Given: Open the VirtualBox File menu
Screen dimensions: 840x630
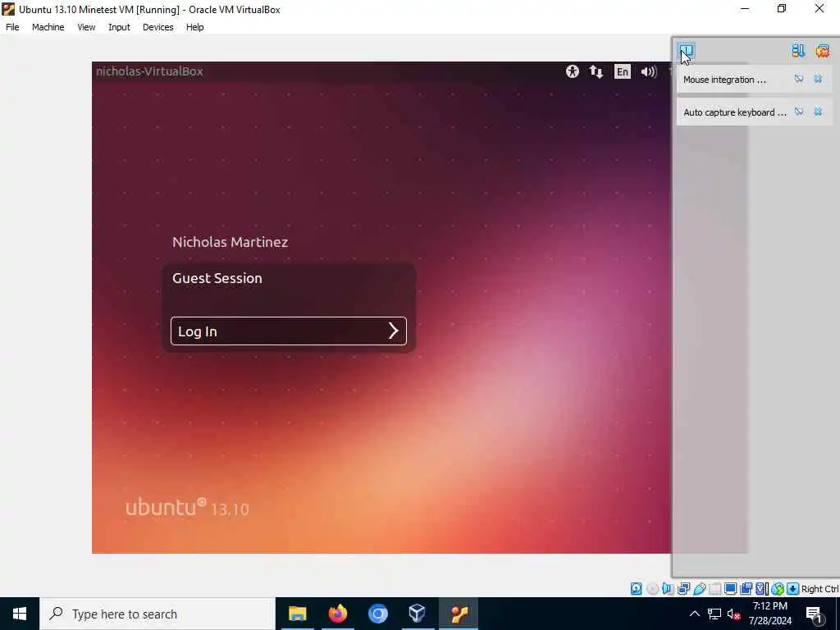Looking at the screenshot, I should coord(12,27).
